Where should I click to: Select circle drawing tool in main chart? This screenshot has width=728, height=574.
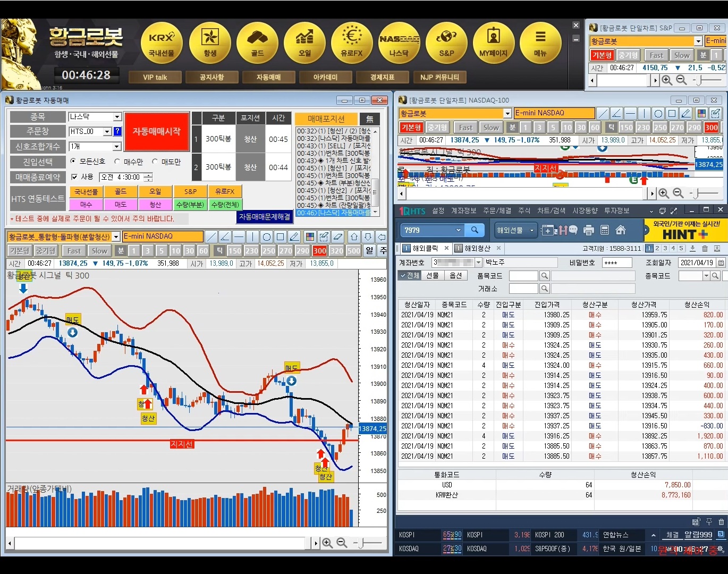(266, 237)
